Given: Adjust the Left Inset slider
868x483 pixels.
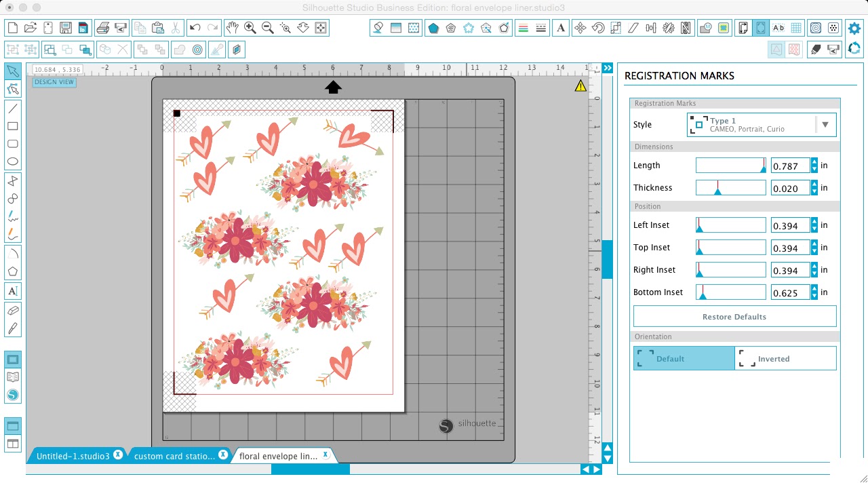Looking at the screenshot, I should coord(730,225).
